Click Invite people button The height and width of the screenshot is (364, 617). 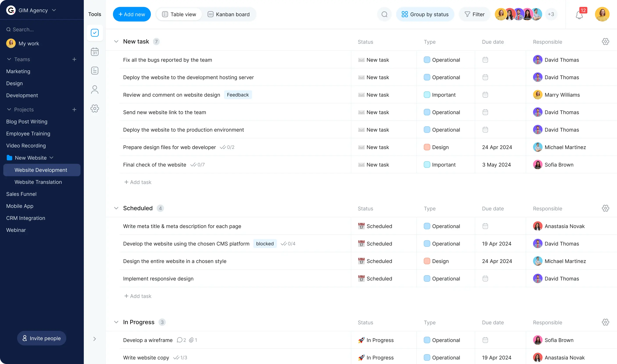pyautogui.click(x=41, y=338)
